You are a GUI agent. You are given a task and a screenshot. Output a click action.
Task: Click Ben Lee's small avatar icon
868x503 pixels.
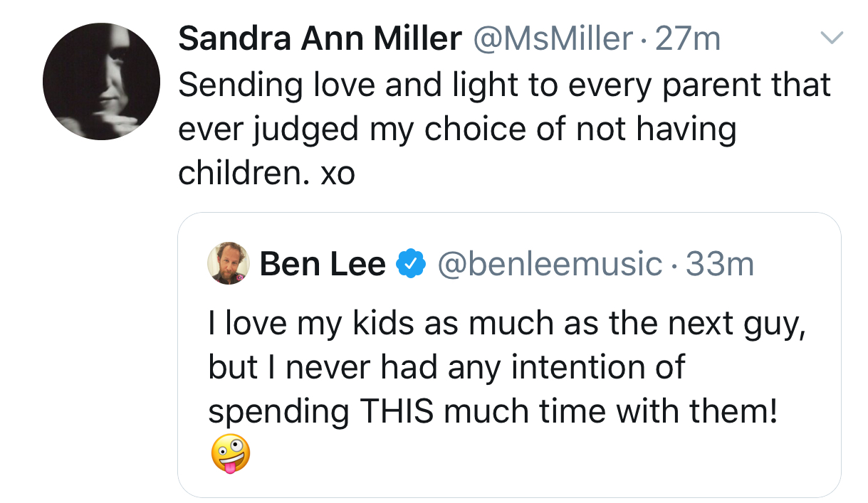[x=229, y=263]
